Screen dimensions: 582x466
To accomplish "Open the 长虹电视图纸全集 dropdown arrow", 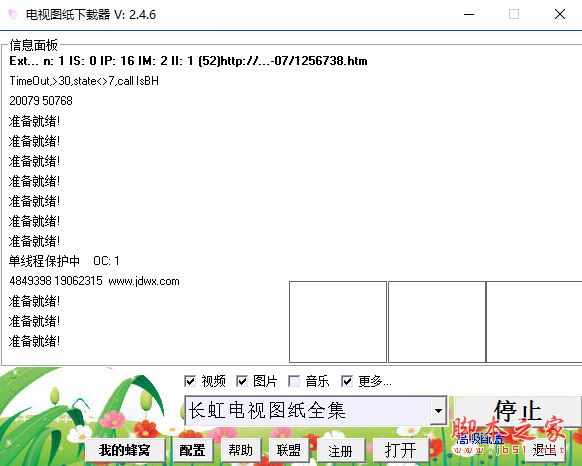I will (438, 411).
